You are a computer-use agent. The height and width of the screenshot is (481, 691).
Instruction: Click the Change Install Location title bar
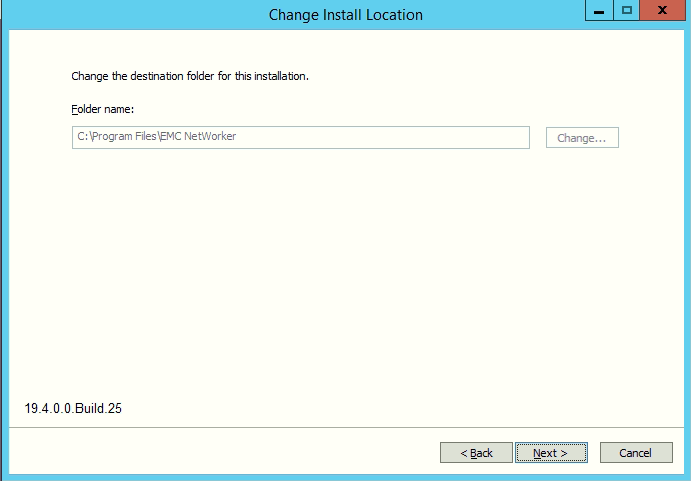click(345, 15)
